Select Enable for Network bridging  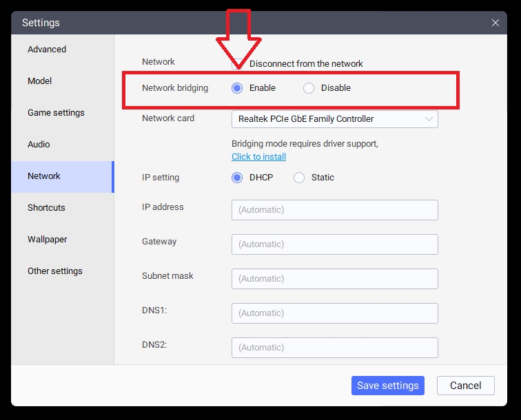click(x=238, y=88)
